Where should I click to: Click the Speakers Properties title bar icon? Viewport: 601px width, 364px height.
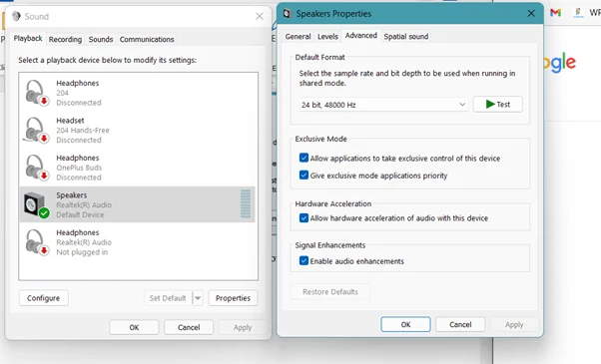pyautogui.click(x=287, y=14)
